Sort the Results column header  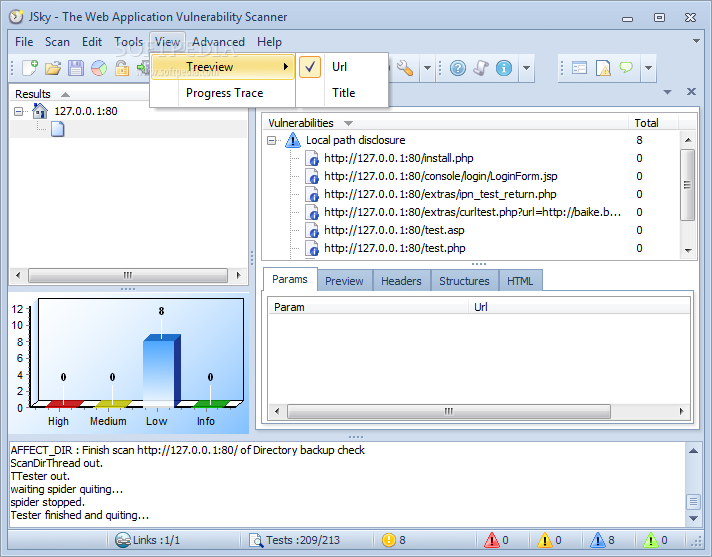pyautogui.click(x=79, y=94)
